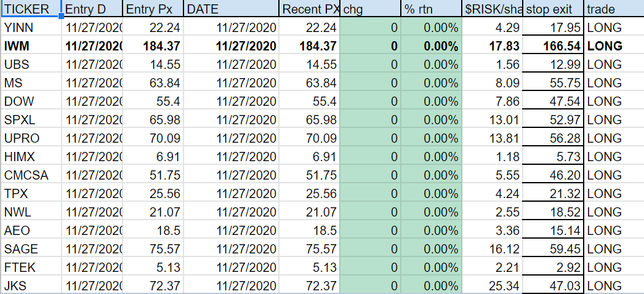Click the DOW ticker cell
The width and height of the screenshot is (644, 294).
(x=31, y=101)
